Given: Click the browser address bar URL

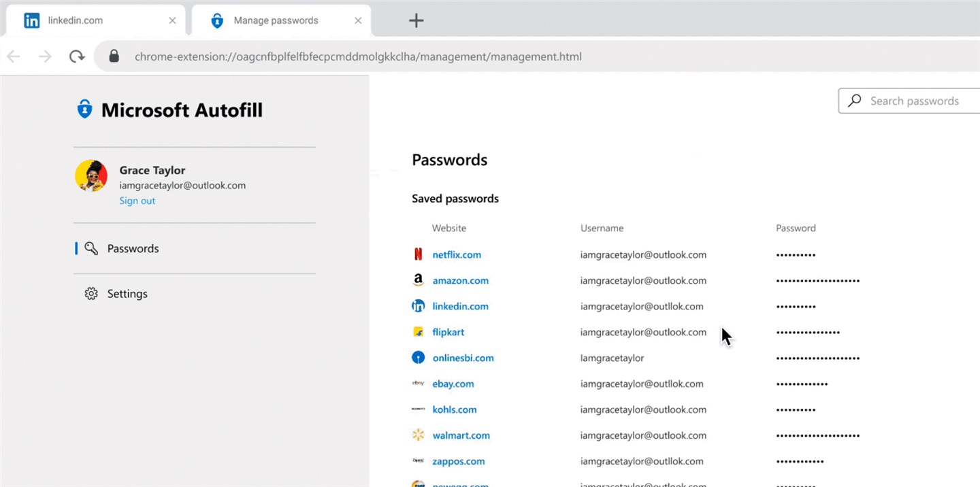Looking at the screenshot, I should [358, 56].
